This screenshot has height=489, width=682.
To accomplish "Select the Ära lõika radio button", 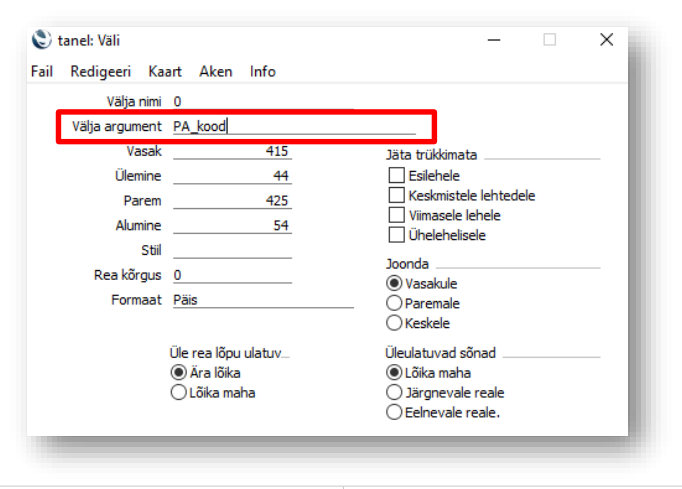I will [178, 373].
